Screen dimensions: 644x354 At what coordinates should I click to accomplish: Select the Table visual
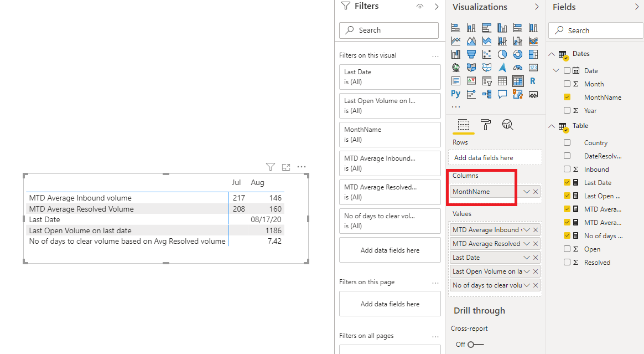click(x=502, y=81)
